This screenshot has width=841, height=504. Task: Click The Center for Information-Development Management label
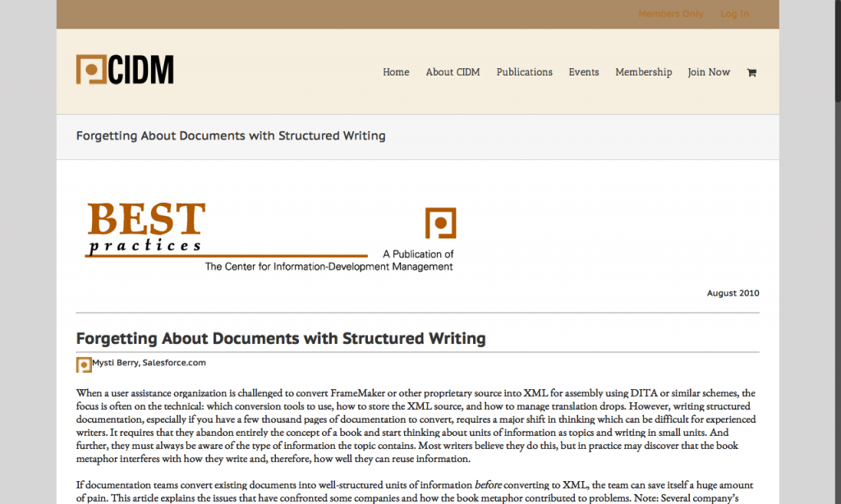coord(329,266)
